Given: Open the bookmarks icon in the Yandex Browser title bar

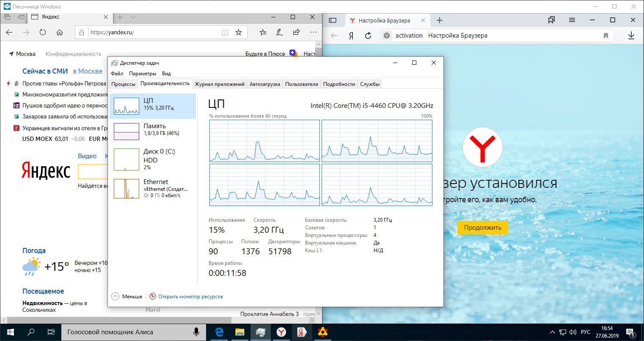Looking at the screenshot, I should coord(551,20).
